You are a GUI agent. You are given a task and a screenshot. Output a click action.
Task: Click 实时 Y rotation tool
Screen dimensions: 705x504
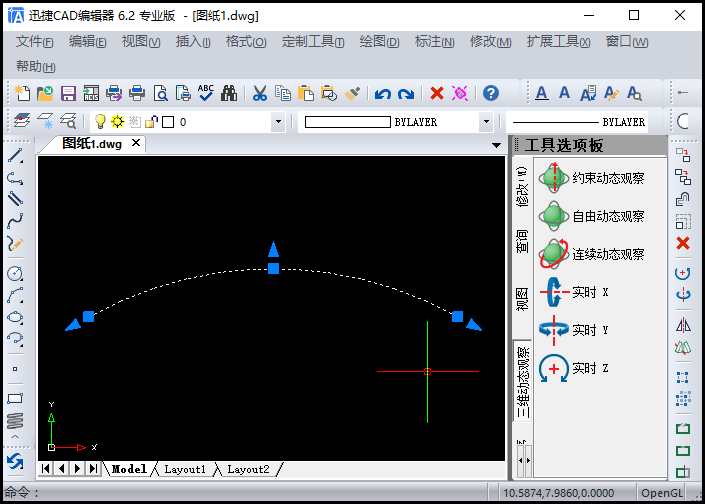pyautogui.click(x=574, y=330)
